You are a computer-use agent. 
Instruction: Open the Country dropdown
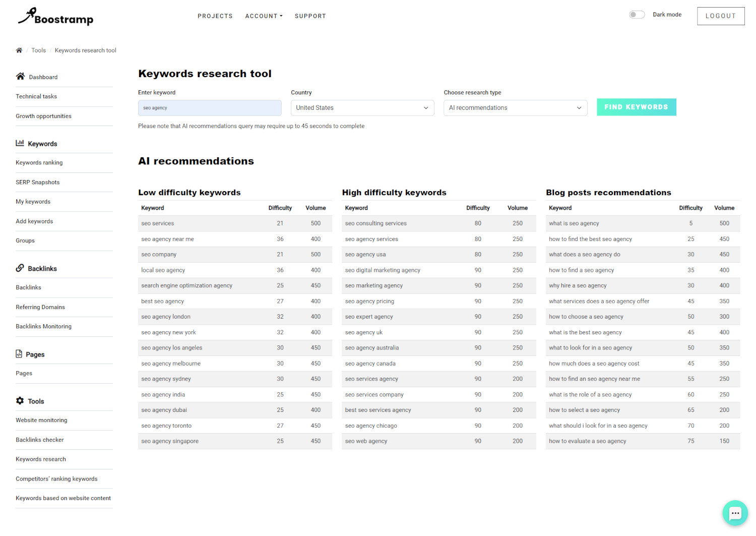click(362, 108)
